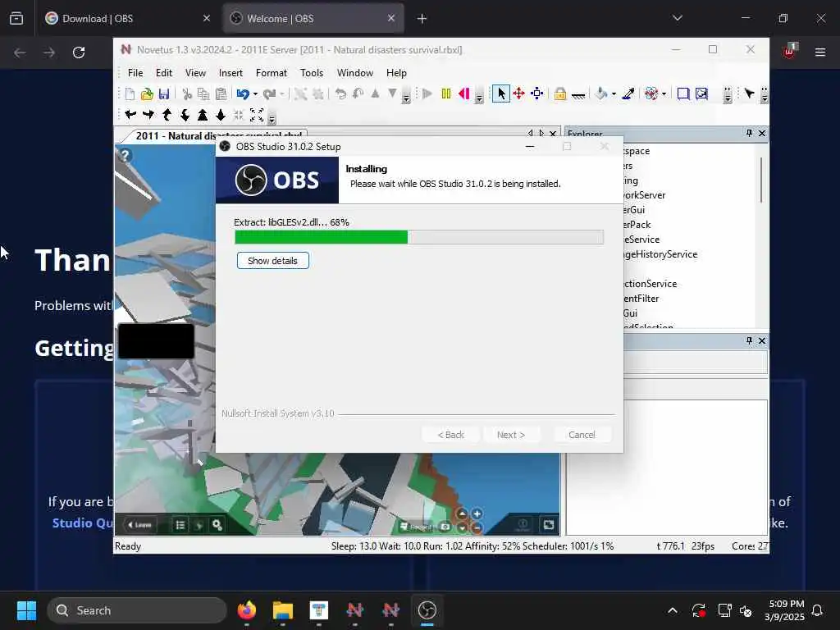Reload the browser page
This screenshot has width=840, height=630.
coord(79,52)
